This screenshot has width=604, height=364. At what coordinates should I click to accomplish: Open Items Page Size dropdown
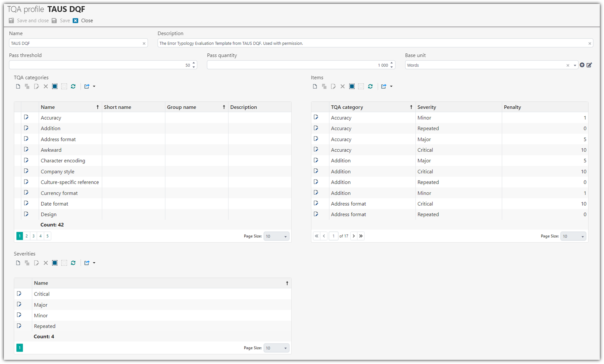coord(573,236)
